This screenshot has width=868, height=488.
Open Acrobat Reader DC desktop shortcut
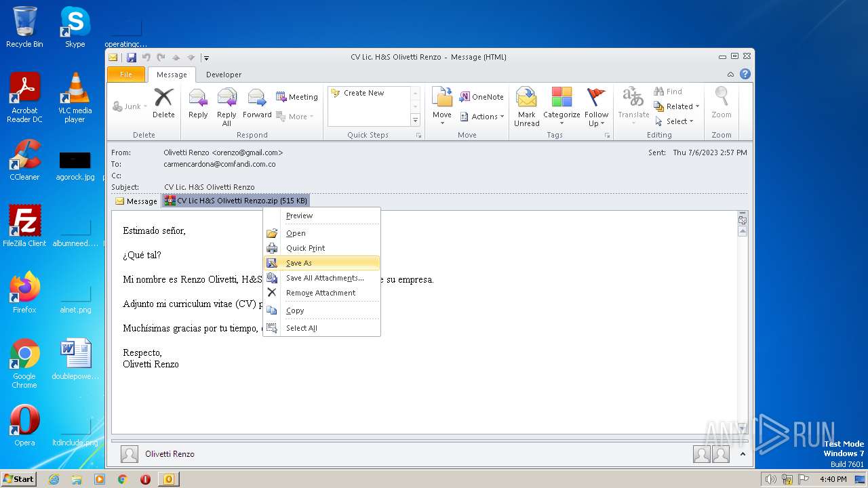point(24,97)
